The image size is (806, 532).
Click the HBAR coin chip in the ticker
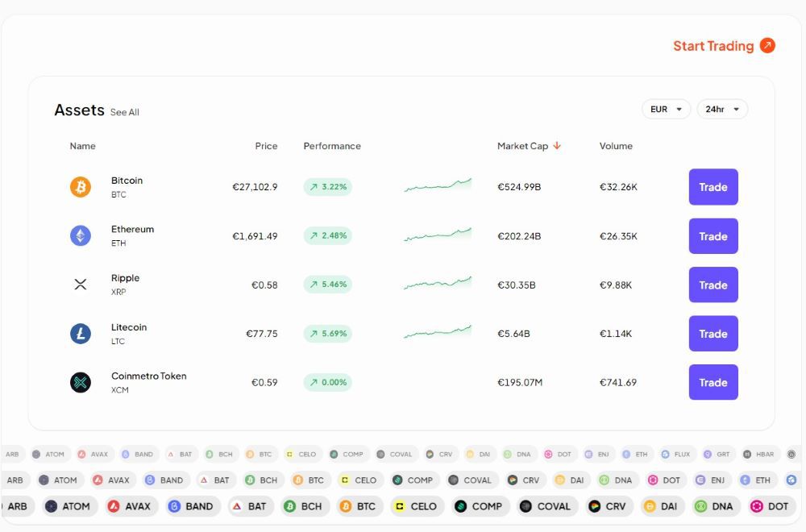click(758, 455)
